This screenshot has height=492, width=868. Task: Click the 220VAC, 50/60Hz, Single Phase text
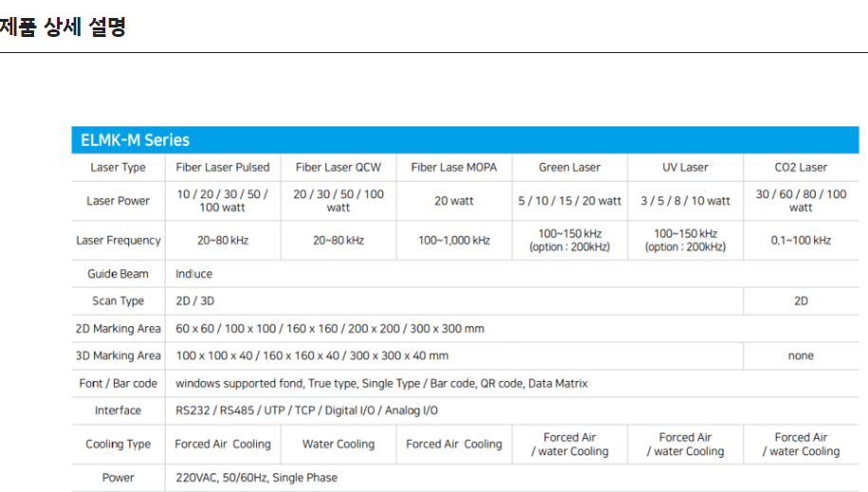(256, 478)
